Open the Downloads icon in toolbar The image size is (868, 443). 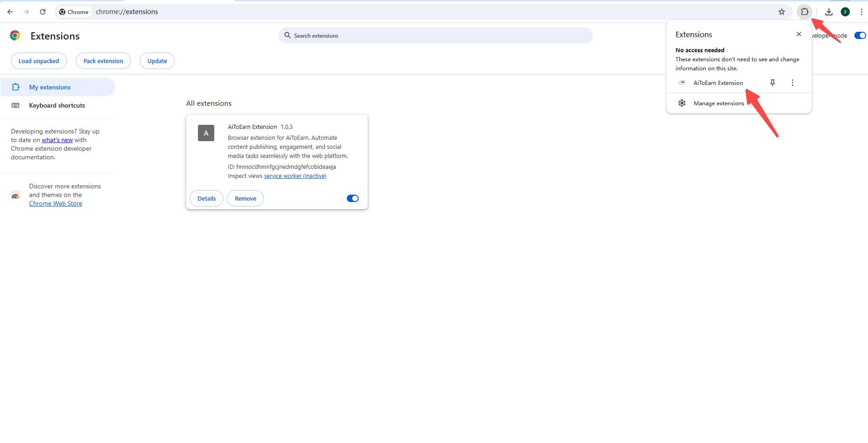pos(829,12)
